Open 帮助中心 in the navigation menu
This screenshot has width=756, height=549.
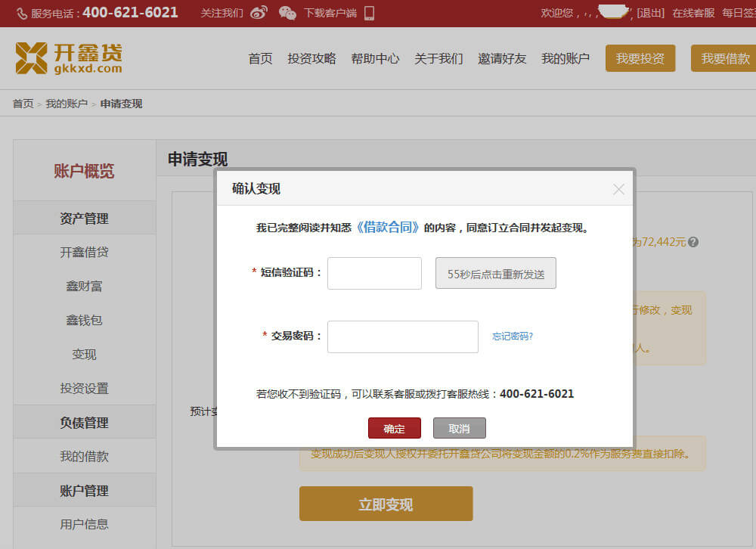click(375, 58)
